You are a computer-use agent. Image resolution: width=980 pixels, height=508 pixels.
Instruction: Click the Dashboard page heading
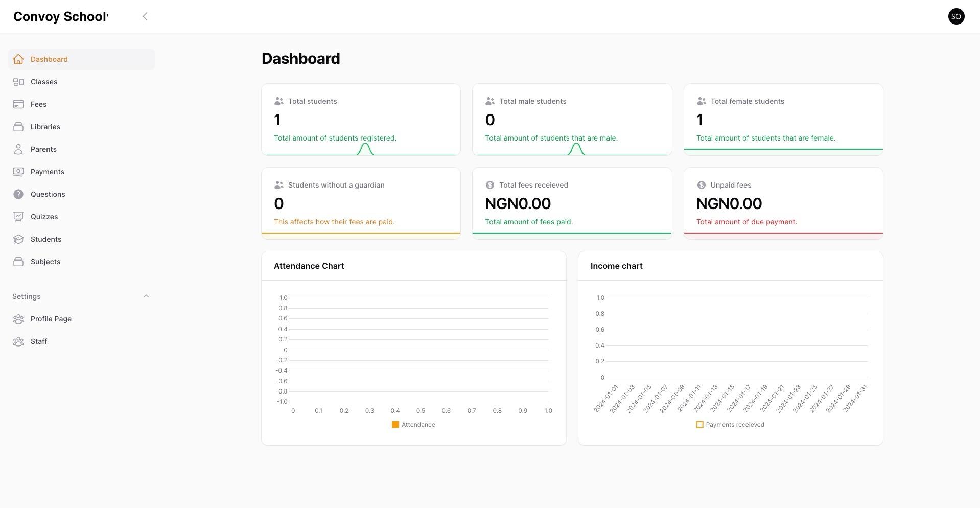click(x=301, y=59)
